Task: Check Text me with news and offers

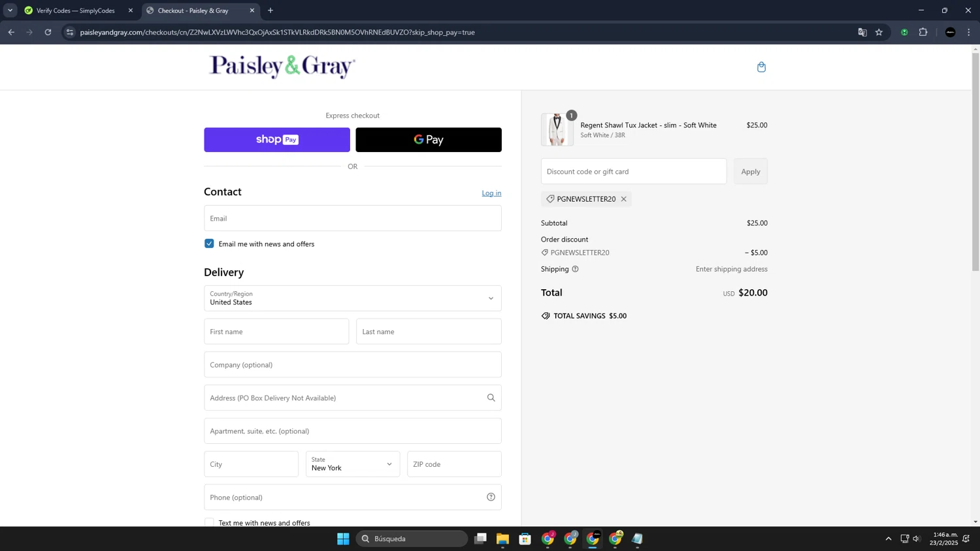Action: (x=209, y=522)
